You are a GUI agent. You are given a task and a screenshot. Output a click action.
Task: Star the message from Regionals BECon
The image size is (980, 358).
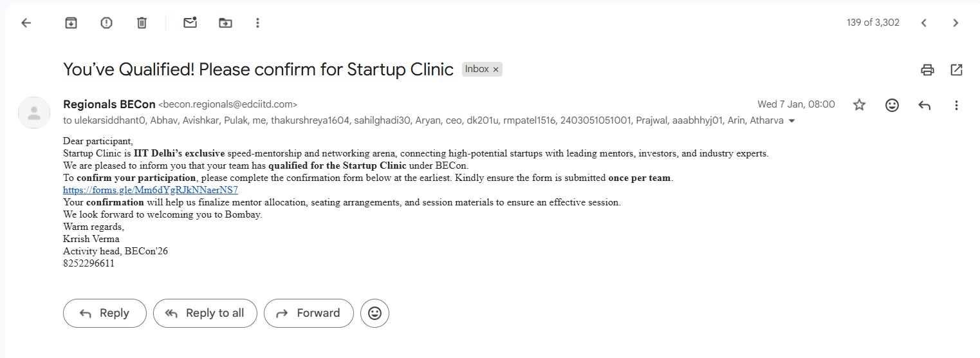coord(859,105)
